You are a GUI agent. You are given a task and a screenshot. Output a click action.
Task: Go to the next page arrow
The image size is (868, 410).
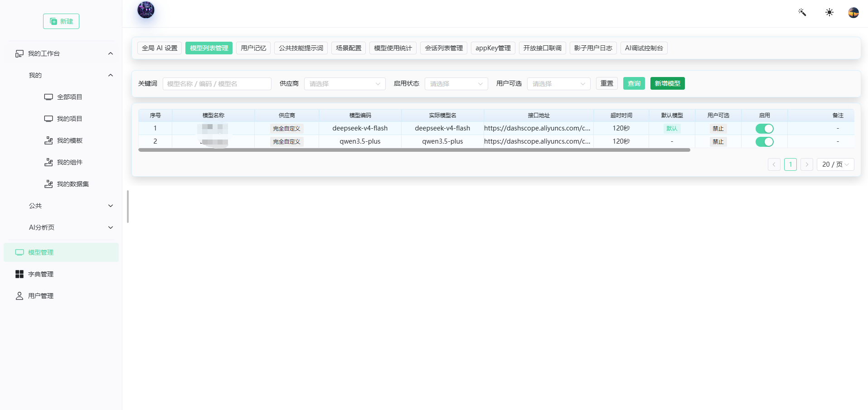click(807, 164)
